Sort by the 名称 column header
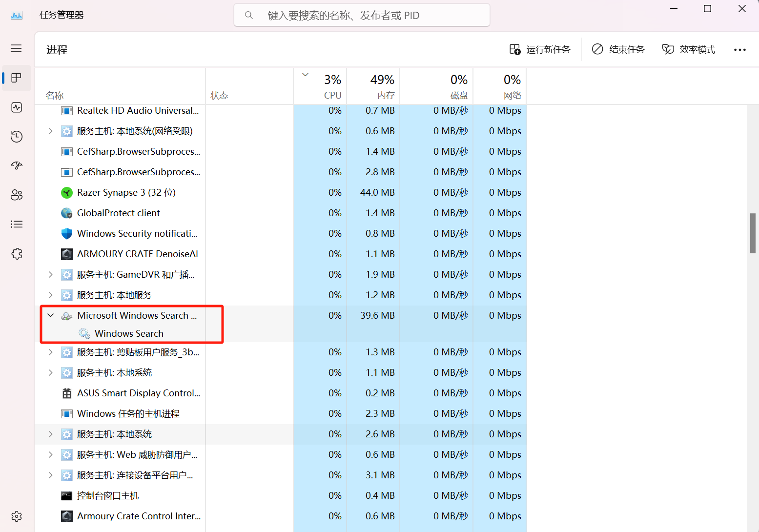759x532 pixels. pos(120,86)
